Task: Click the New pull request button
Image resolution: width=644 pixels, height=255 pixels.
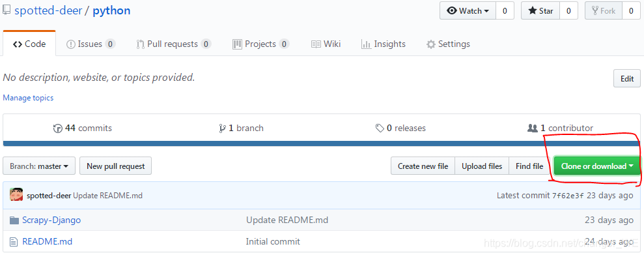Action: coord(115,166)
